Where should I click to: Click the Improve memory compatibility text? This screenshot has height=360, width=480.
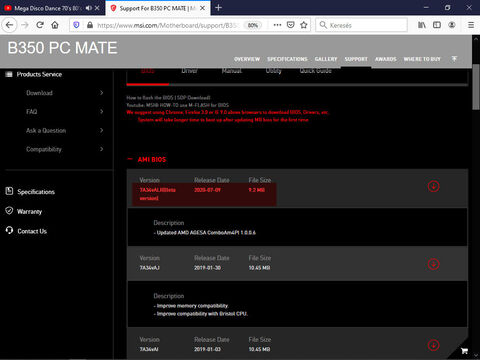click(191, 306)
